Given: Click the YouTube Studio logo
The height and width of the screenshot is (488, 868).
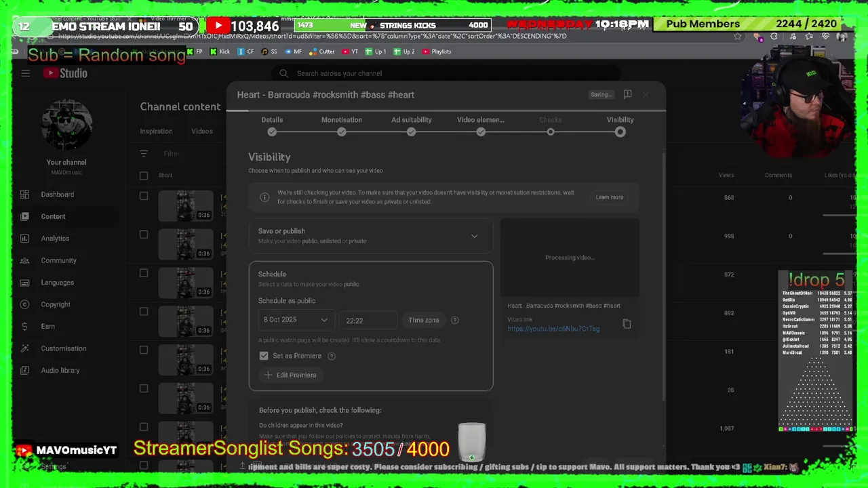Looking at the screenshot, I should pos(65,73).
